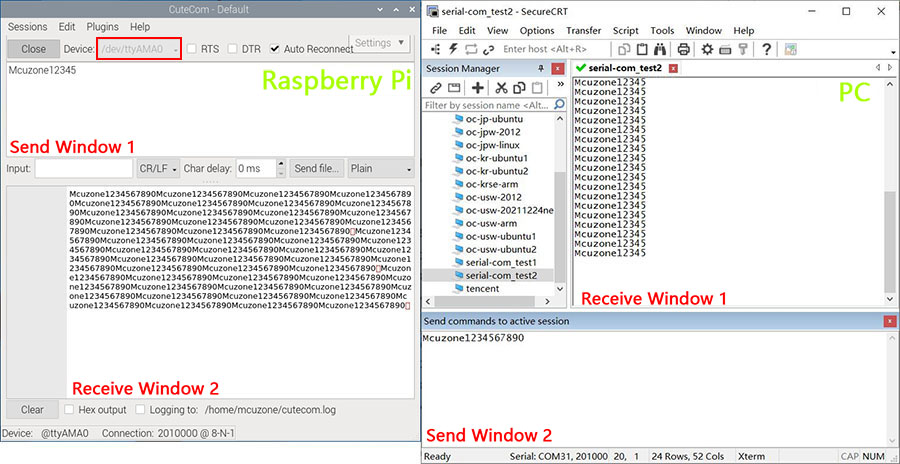Open Find with the binoculars icon
This screenshot has height=464, width=900.
coord(661,49)
